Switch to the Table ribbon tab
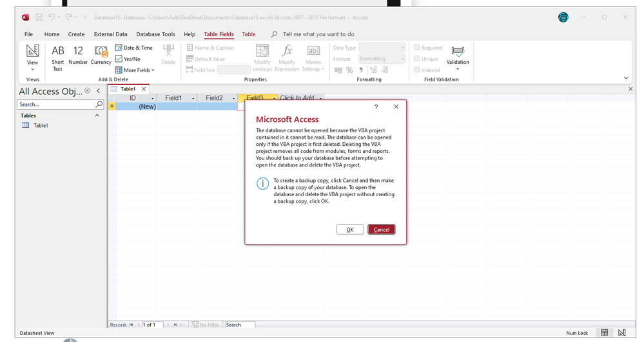 click(x=248, y=34)
